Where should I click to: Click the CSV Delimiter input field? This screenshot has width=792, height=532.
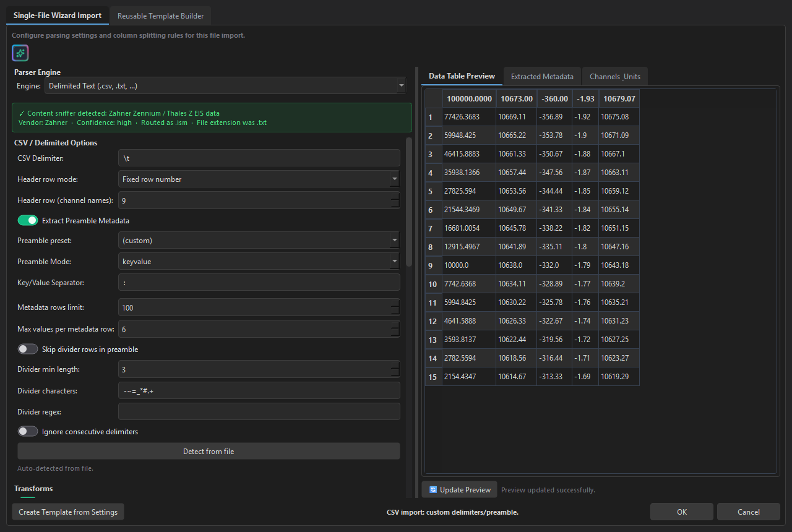click(259, 158)
